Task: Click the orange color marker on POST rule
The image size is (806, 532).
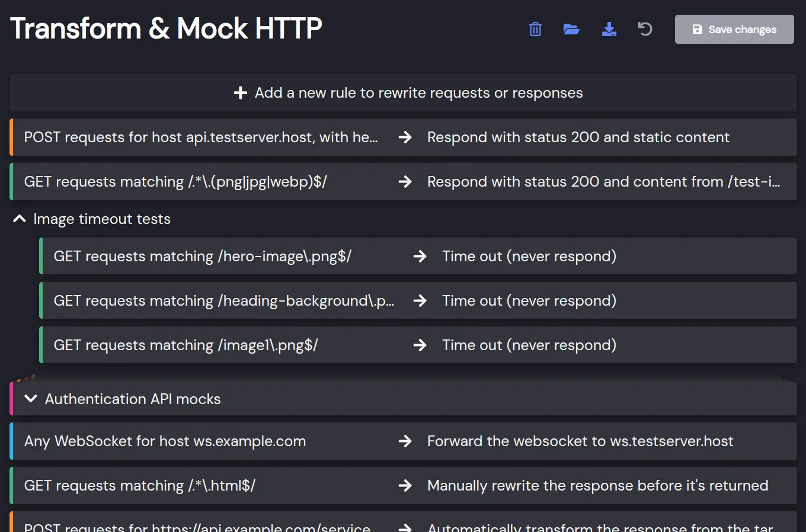Action: [x=11, y=137]
